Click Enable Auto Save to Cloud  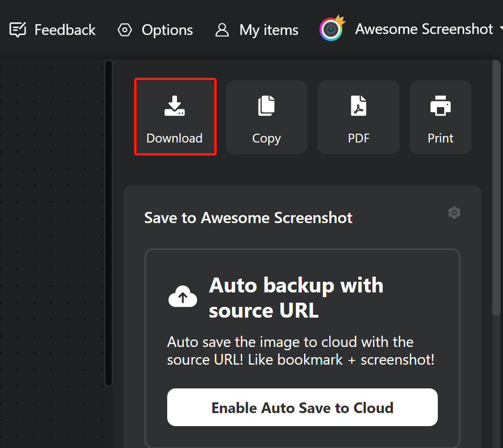pyautogui.click(x=302, y=407)
